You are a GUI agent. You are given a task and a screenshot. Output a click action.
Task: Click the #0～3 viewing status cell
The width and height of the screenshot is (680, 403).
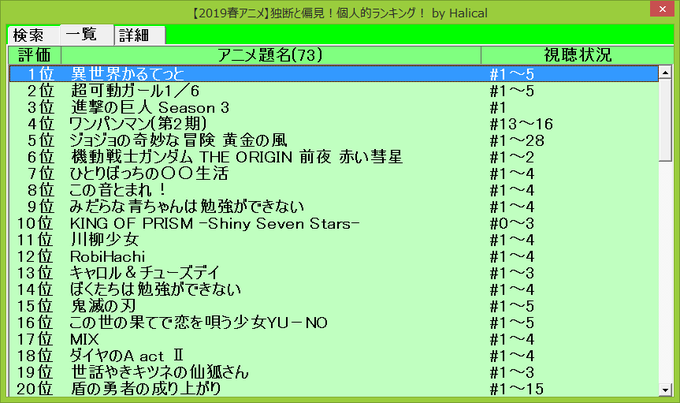click(512, 224)
